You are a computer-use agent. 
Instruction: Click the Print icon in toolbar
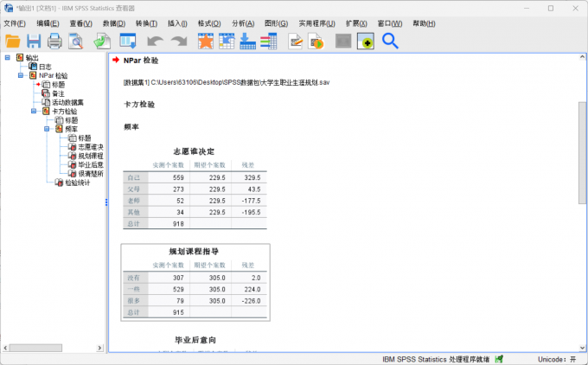pos(54,41)
